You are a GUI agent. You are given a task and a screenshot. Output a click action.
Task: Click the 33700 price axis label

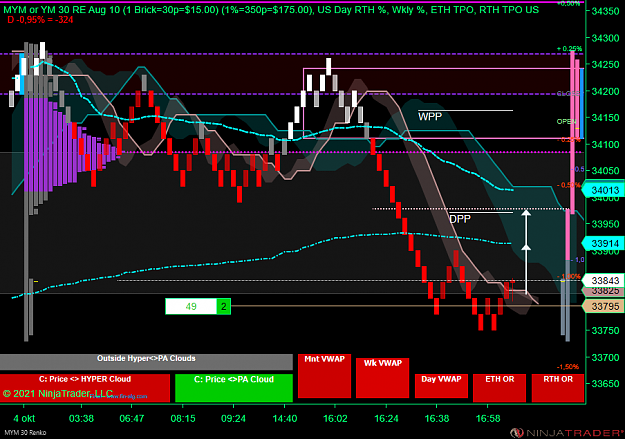click(x=605, y=357)
